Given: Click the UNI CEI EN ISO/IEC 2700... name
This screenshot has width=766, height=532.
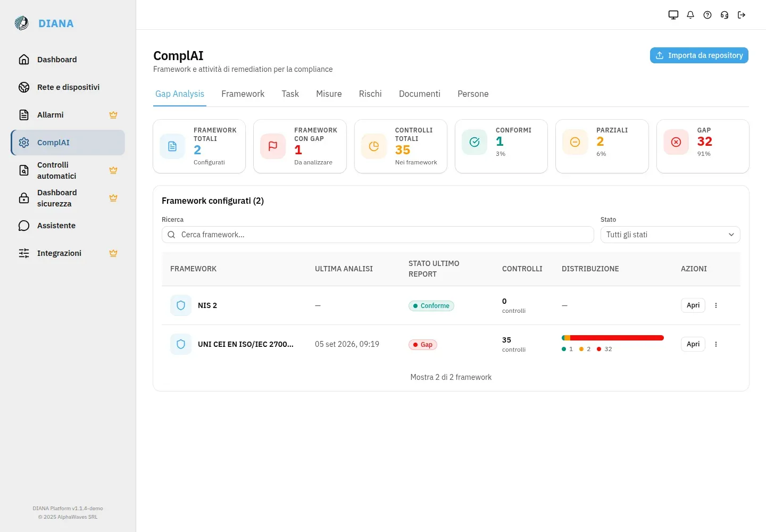Looking at the screenshot, I should tap(246, 344).
